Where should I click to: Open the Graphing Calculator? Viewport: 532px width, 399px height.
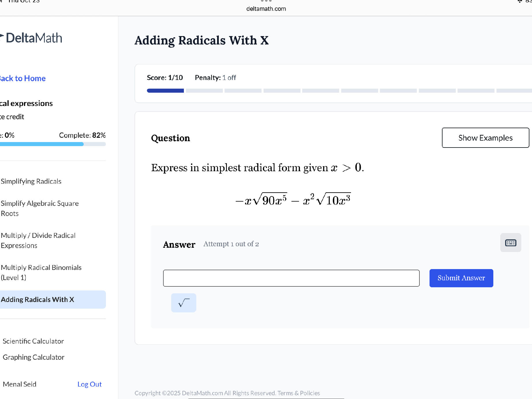coord(33,357)
